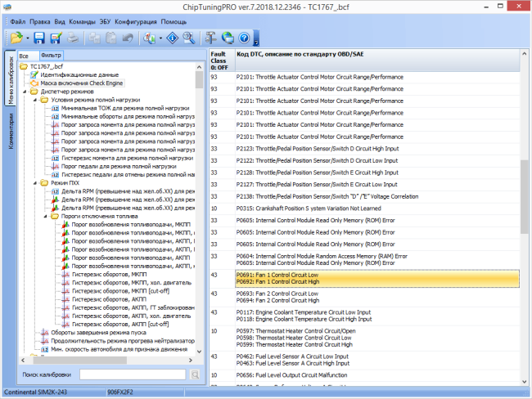Click fault class 10 of P0597 row
The height and width of the screenshot is (399, 532).
pyautogui.click(x=214, y=331)
